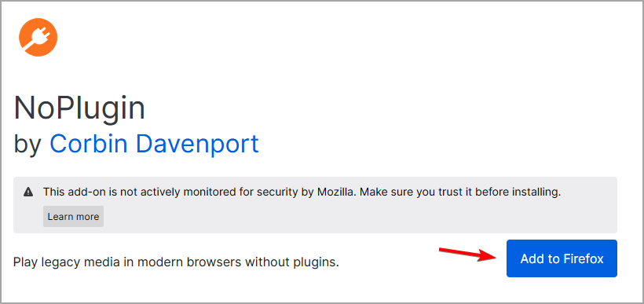Click the NoPlugin add-on title
The height and width of the screenshot is (304, 644).
point(79,108)
